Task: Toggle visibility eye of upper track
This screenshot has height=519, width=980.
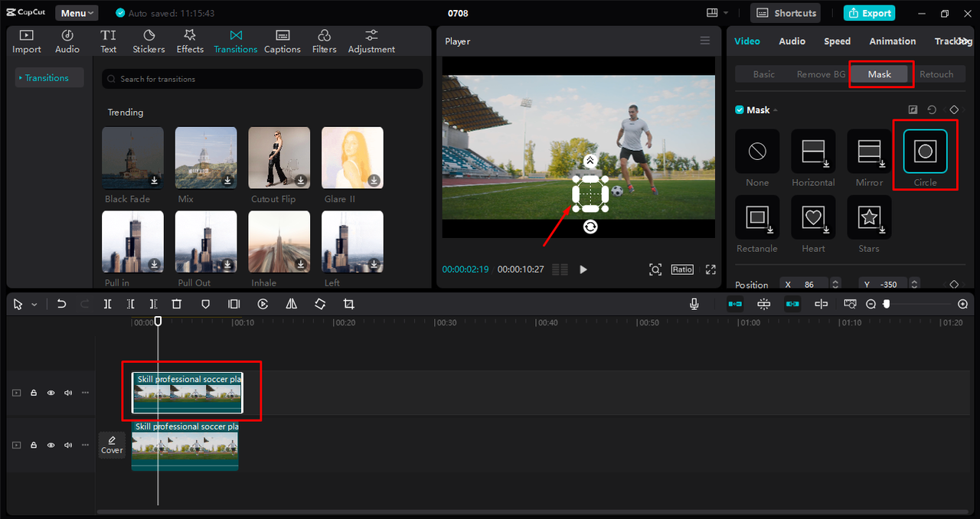Action: [51, 393]
